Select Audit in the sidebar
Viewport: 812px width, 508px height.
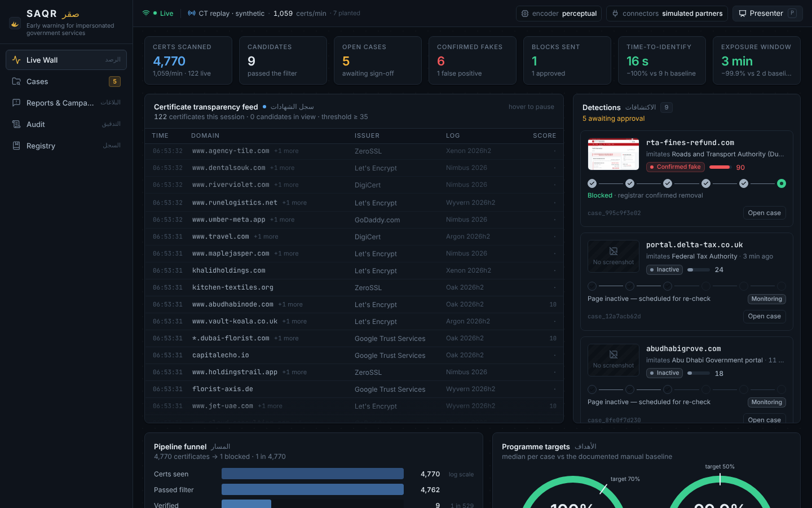click(66, 124)
